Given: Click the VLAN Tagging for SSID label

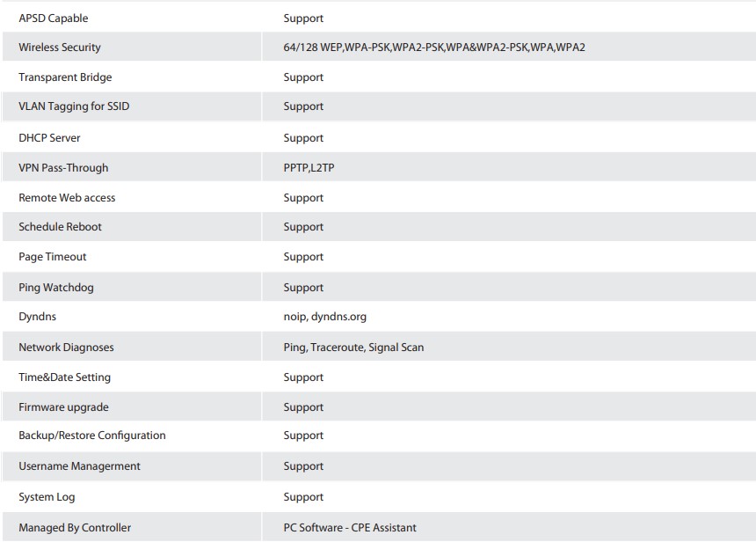Looking at the screenshot, I should pyautogui.click(x=74, y=106).
